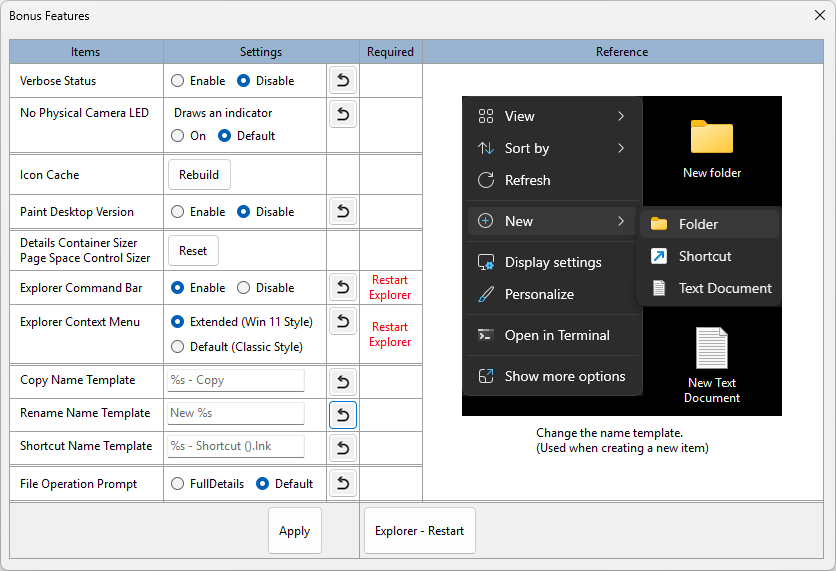Viewport: 836px width, 571px height.
Task: Click Restart Explorer text in Context Menu row
Action: click(390, 334)
